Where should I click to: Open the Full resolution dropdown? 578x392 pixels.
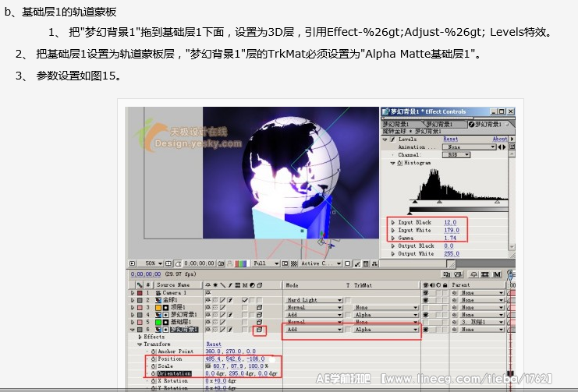coord(265,263)
